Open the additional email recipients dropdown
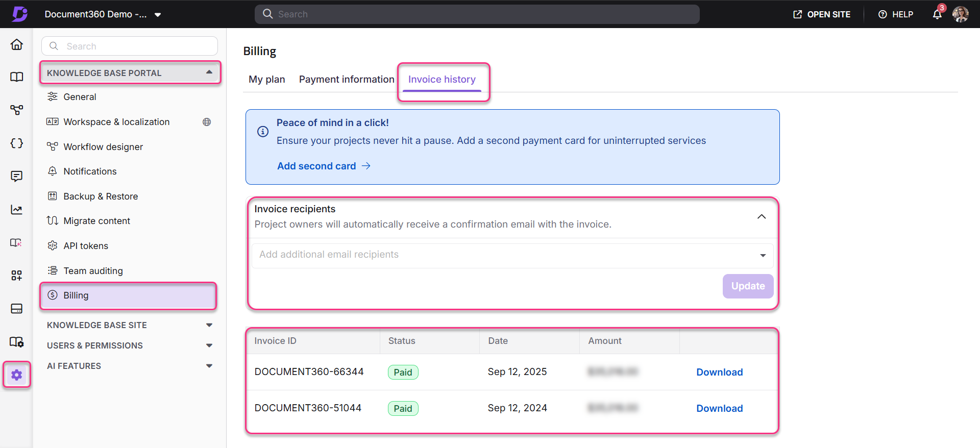Viewport: 980px width, 448px height. tap(763, 255)
